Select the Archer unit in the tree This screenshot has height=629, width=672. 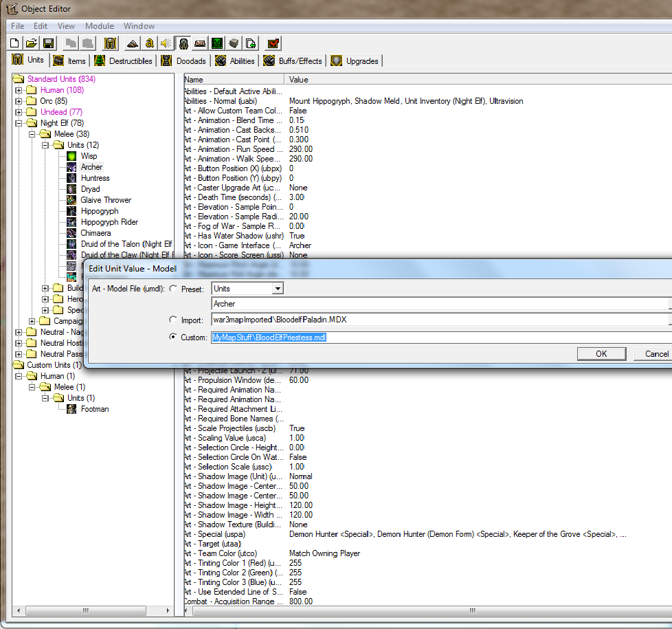click(91, 167)
